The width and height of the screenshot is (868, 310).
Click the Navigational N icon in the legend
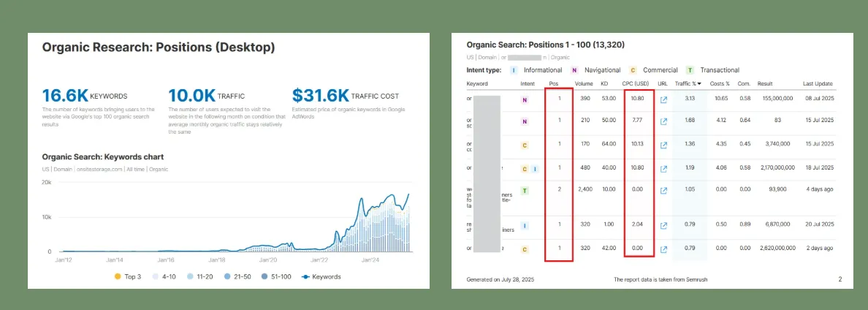point(574,70)
